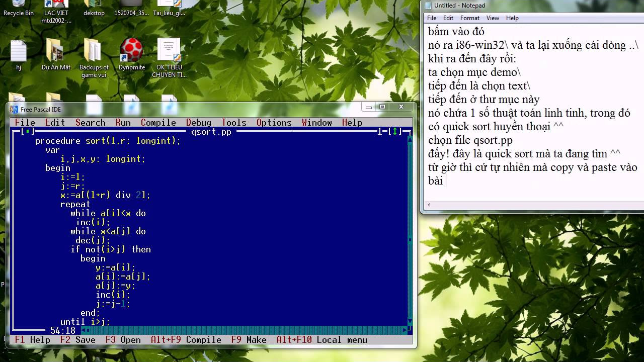Click the Notepad title bar icon

click(428, 6)
